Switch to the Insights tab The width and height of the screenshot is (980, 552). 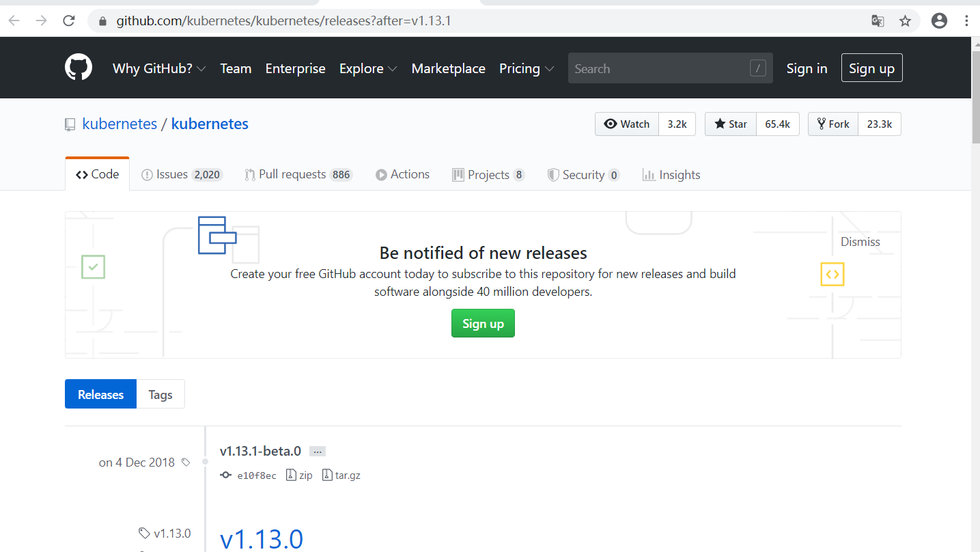coord(671,174)
